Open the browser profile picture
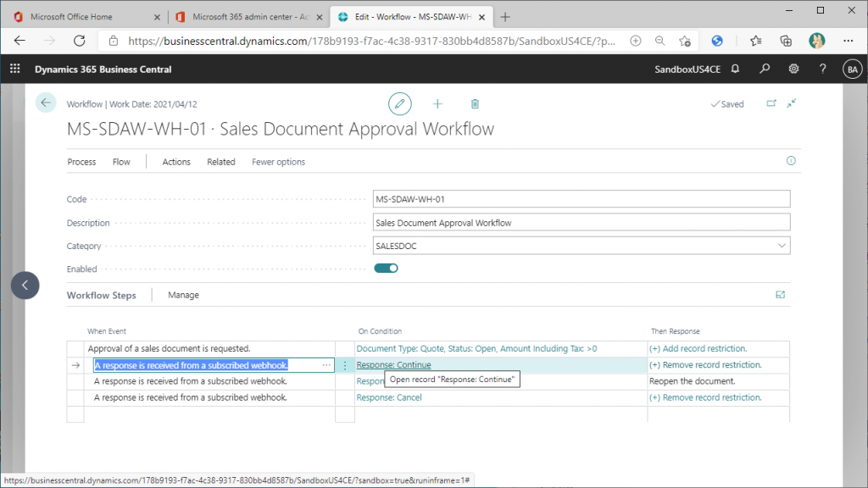Screen dimensions: 868x488 816,41
